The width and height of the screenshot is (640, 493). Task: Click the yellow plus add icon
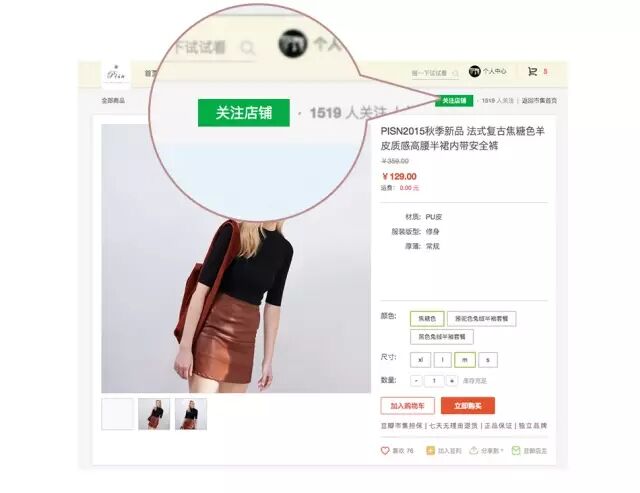coord(430,451)
